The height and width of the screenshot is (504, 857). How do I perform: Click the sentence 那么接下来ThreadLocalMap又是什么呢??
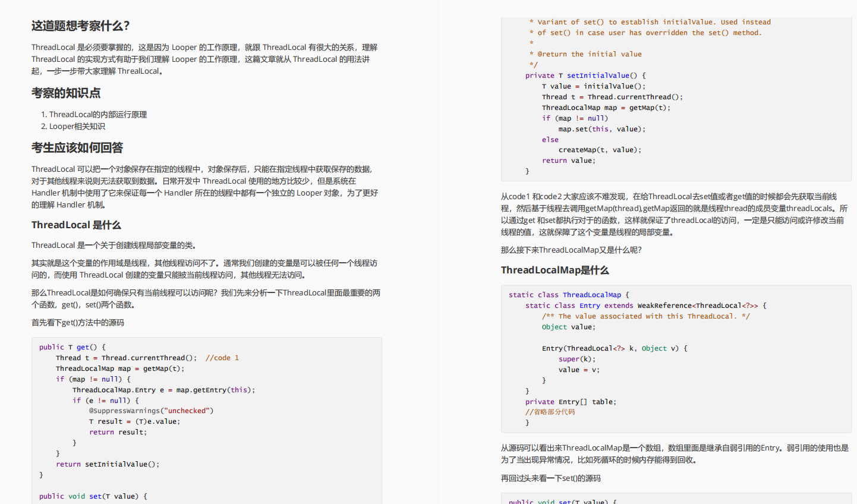(x=571, y=250)
